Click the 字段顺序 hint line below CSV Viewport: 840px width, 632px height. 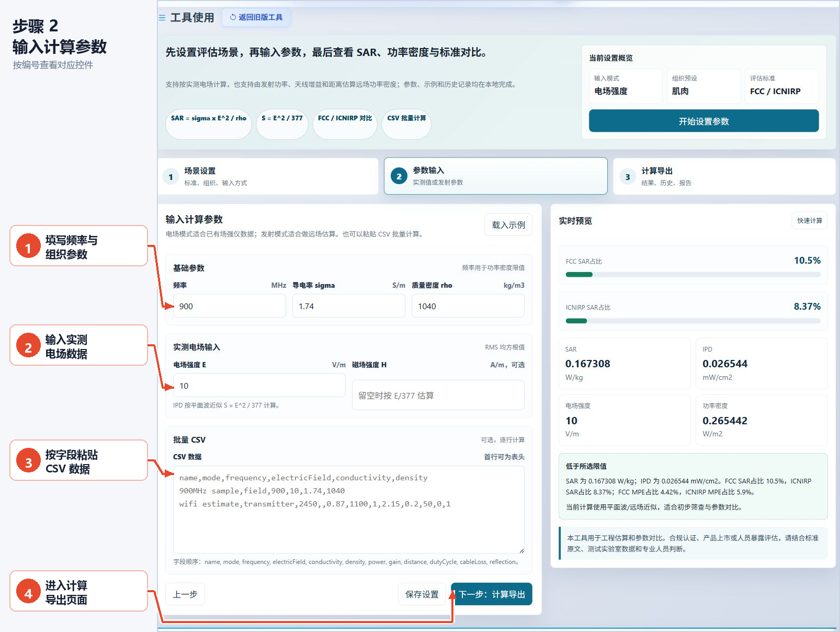346,562
